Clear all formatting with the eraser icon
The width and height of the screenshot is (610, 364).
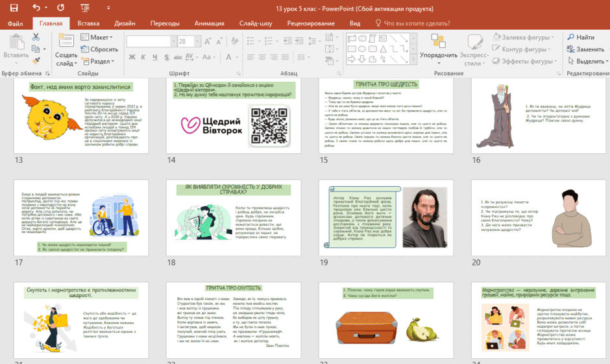pos(234,41)
